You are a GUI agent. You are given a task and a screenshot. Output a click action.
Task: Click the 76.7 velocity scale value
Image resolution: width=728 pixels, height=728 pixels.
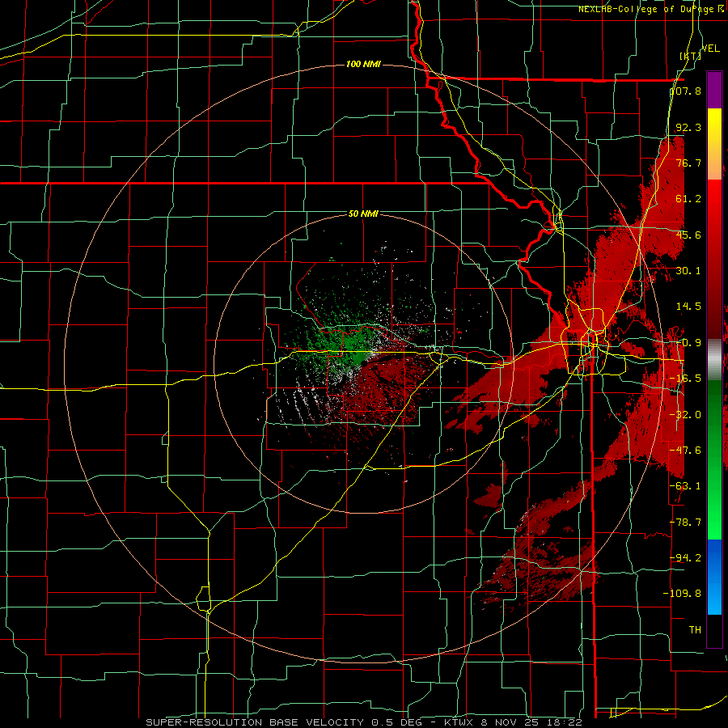tap(688, 163)
